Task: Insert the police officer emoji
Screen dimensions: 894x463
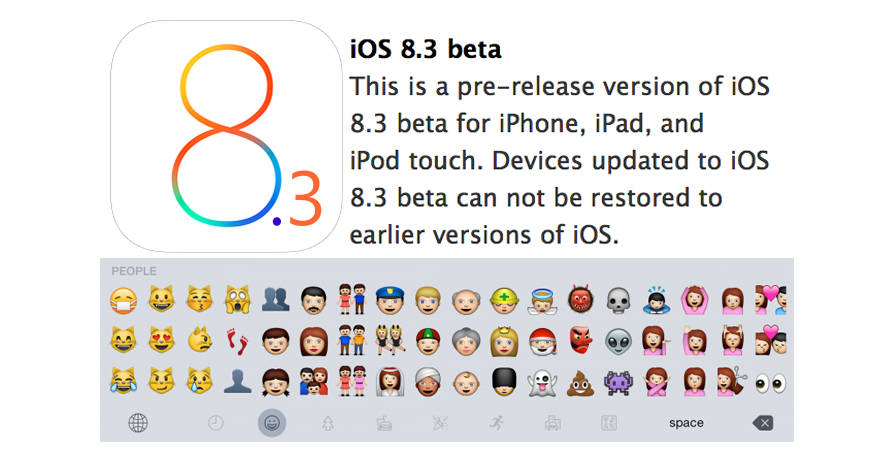Action: coord(388,298)
